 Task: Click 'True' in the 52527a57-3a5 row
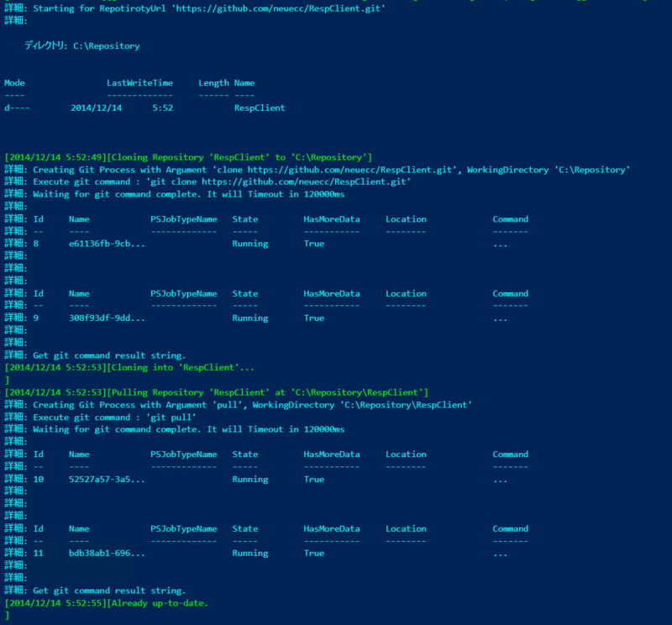tap(314, 480)
